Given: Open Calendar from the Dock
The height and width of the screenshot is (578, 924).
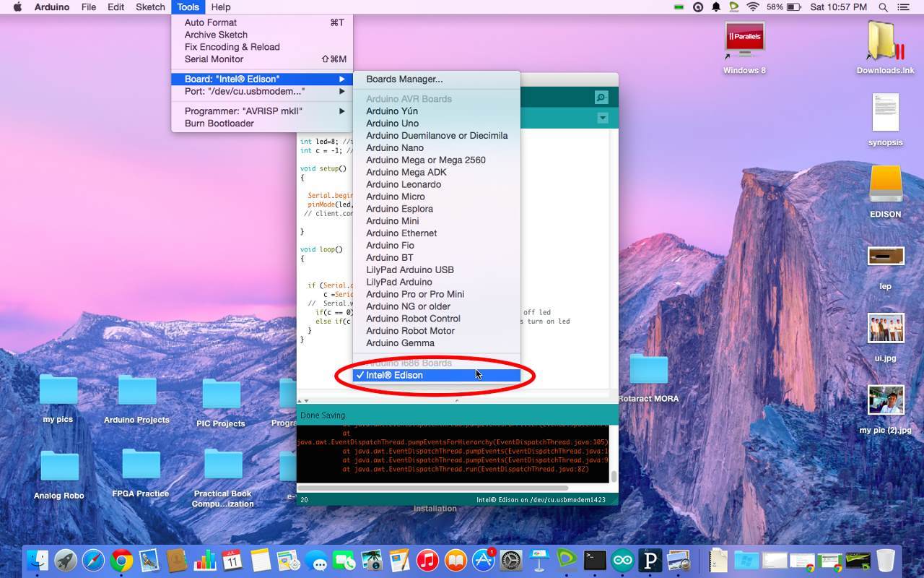Looking at the screenshot, I should (x=232, y=560).
